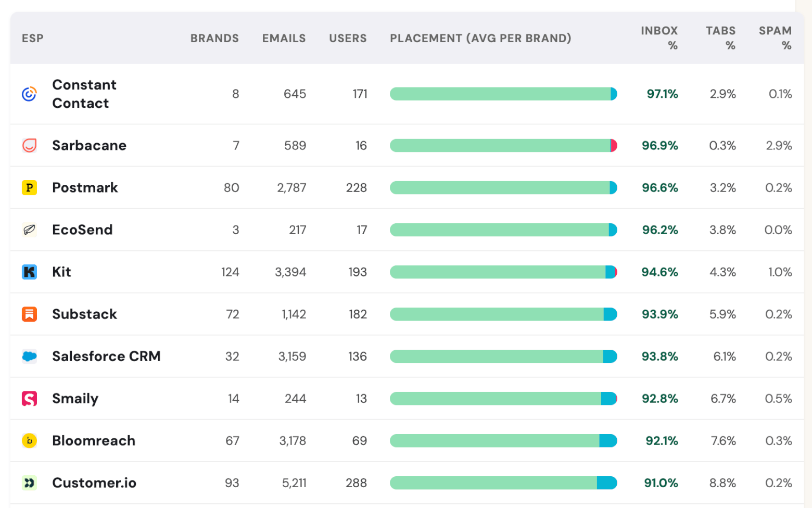Click the orange Substack logo icon
Image resolution: width=812 pixels, height=508 pixels.
(29, 314)
